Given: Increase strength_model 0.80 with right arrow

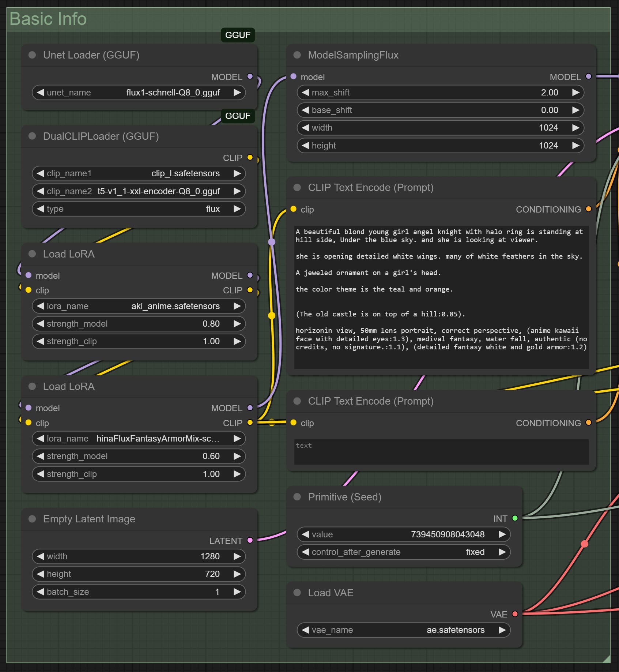Looking at the screenshot, I should pyautogui.click(x=237, y=324).
